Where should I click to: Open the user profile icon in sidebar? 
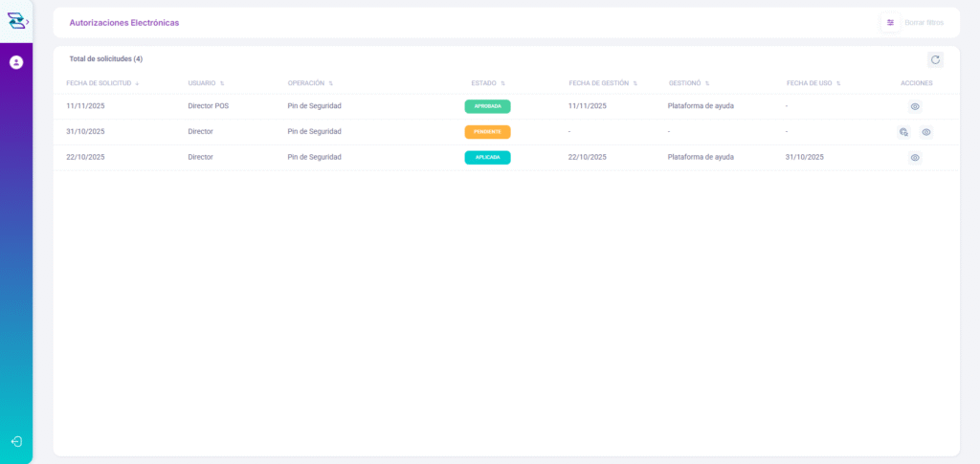[16, 62]
